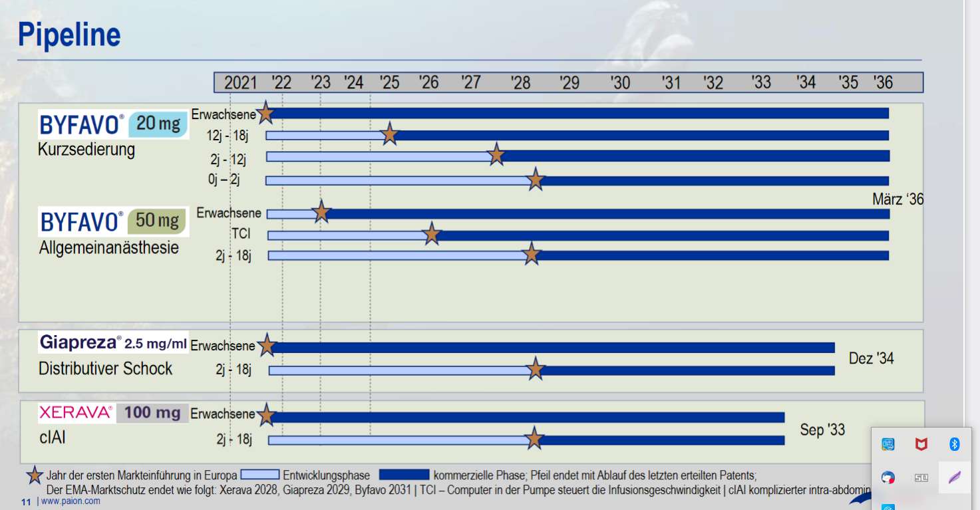This screenshot has height=510, width=980.
Task: Click the '31 year label in the timeline header
Action: (671, 82)
